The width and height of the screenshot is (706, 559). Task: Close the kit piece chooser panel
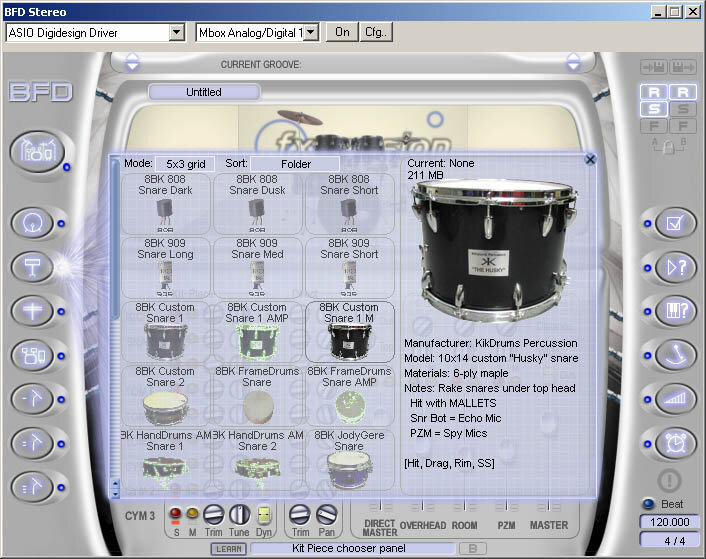pos(590,159)
